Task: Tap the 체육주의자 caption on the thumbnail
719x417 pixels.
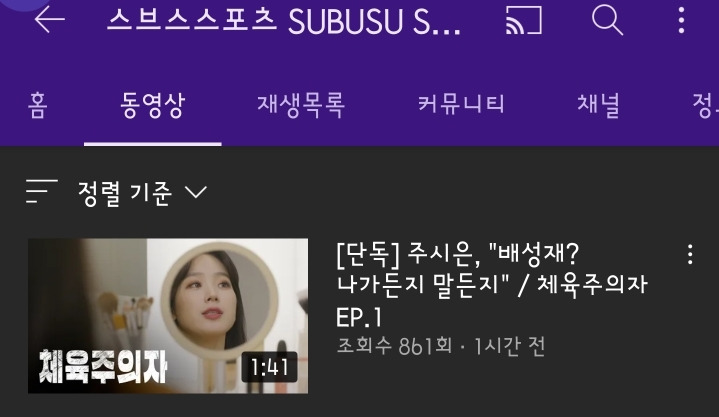Action: [x=103, y=367]
